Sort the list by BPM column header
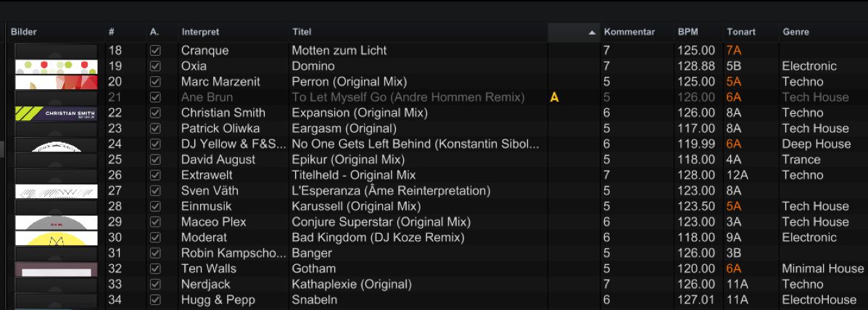Image resolution: width=868 pixels, height=310 pixels. (688, 32)
